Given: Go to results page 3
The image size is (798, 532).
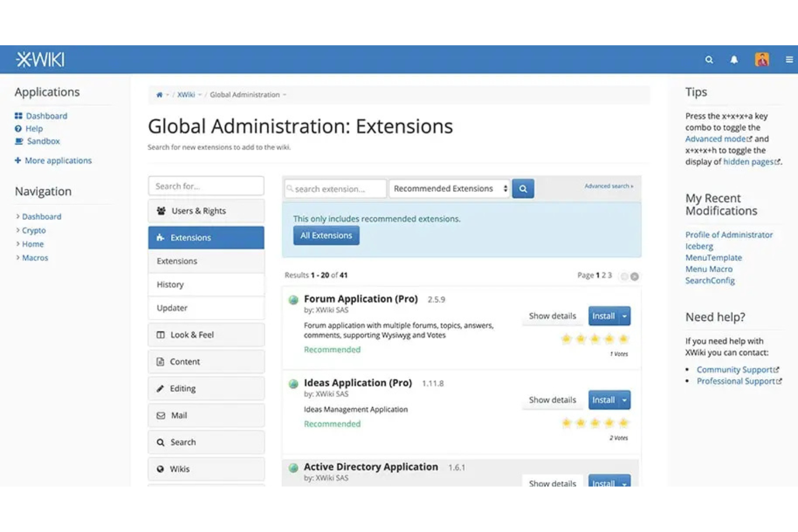Looking at the screenshot, I should click(610, 275).
